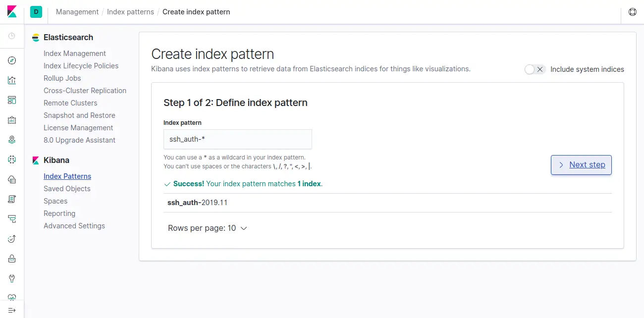Open recently viewed clock icon
644x318 pixels.
coord(12,36)
